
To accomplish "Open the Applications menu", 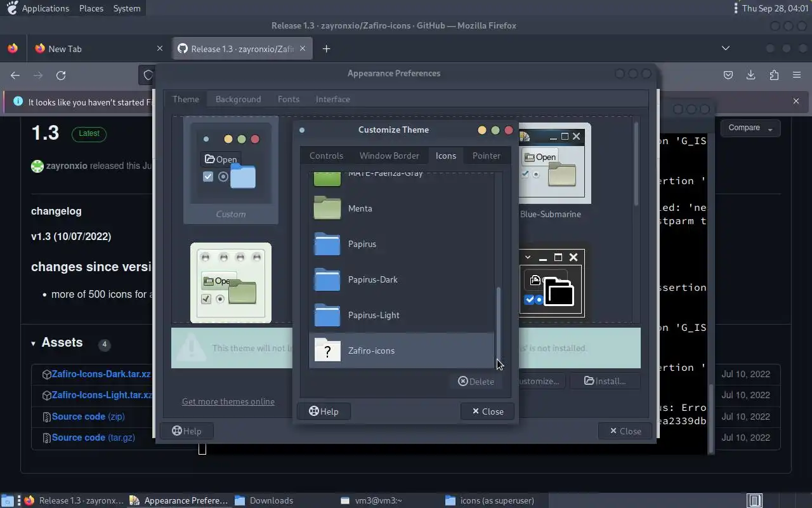I will click(45, 8).
